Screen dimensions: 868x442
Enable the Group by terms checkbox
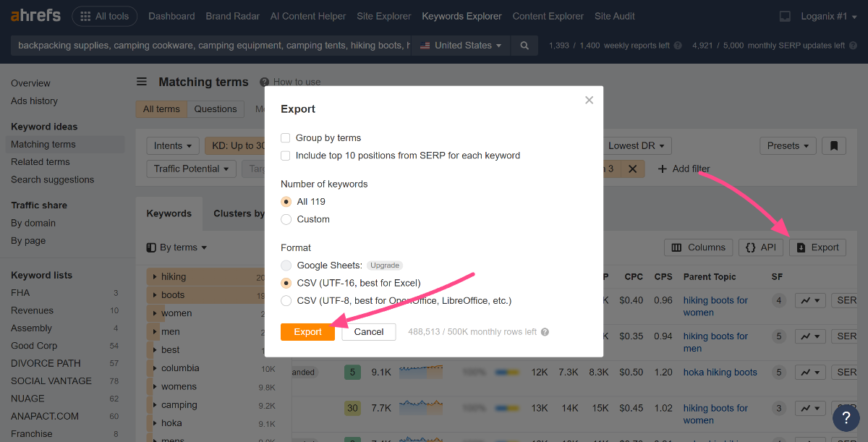click(x=286, y=137)
